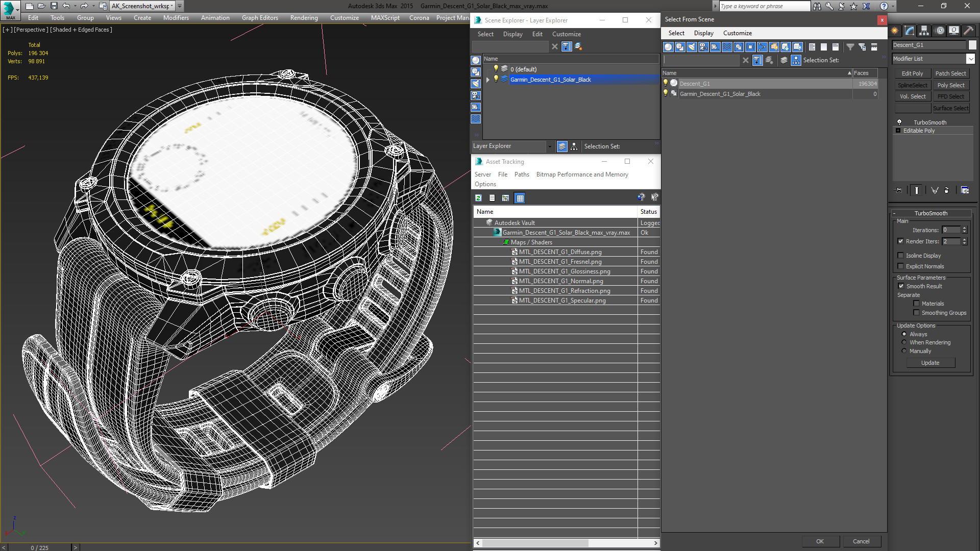Toggle Display Geometry filter in Select From Scene
This screenshot has height=551, width=980.
[x=668, y=47]
